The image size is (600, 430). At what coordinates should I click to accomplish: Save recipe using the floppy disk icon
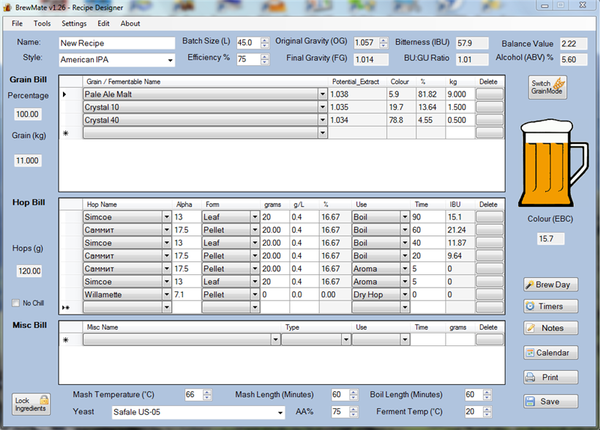click(x=529, y=401)
